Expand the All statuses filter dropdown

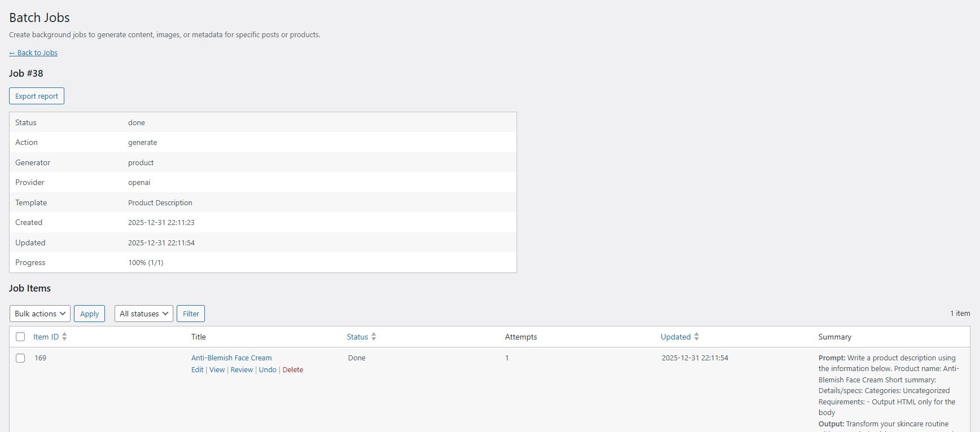(144, 314)
